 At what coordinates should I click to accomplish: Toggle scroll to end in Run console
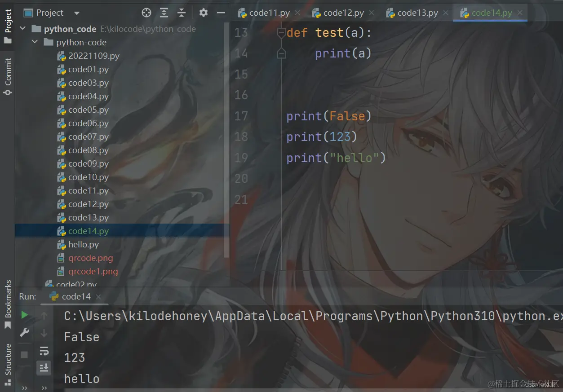pos(44,368)
